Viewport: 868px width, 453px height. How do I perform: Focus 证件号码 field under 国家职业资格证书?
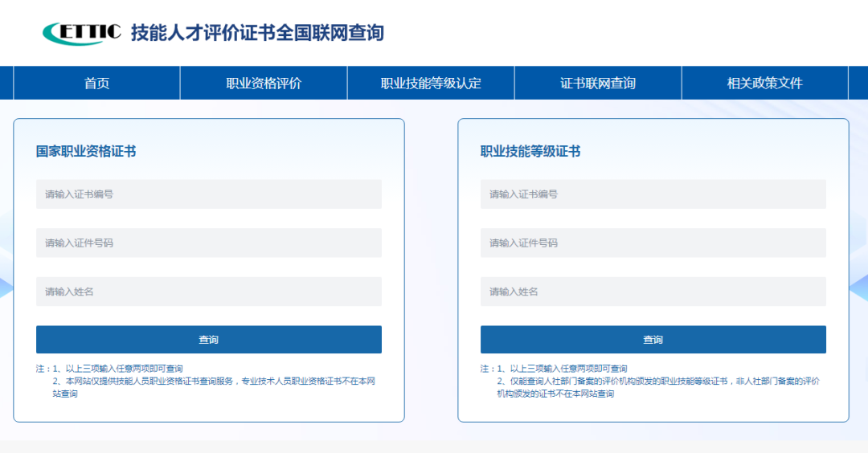click(209, 243)
